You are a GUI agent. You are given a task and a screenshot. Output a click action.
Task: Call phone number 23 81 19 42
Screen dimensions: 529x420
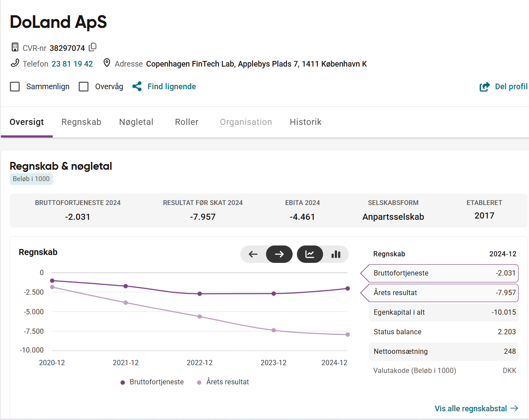tap(72, 64)
